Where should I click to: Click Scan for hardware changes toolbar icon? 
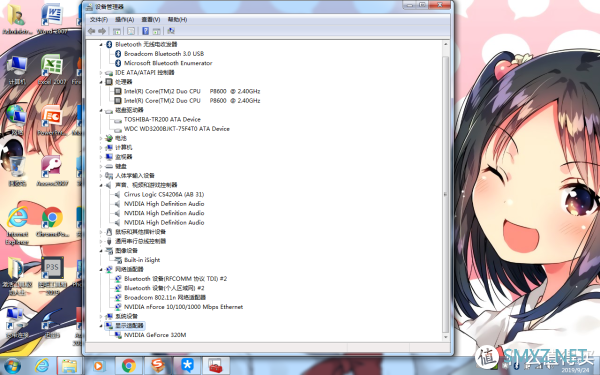pos(171,31)
